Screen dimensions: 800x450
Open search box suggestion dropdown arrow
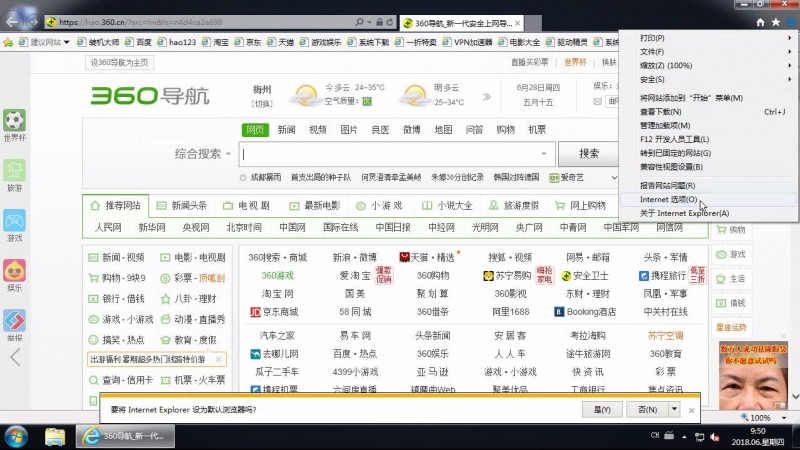544,154
